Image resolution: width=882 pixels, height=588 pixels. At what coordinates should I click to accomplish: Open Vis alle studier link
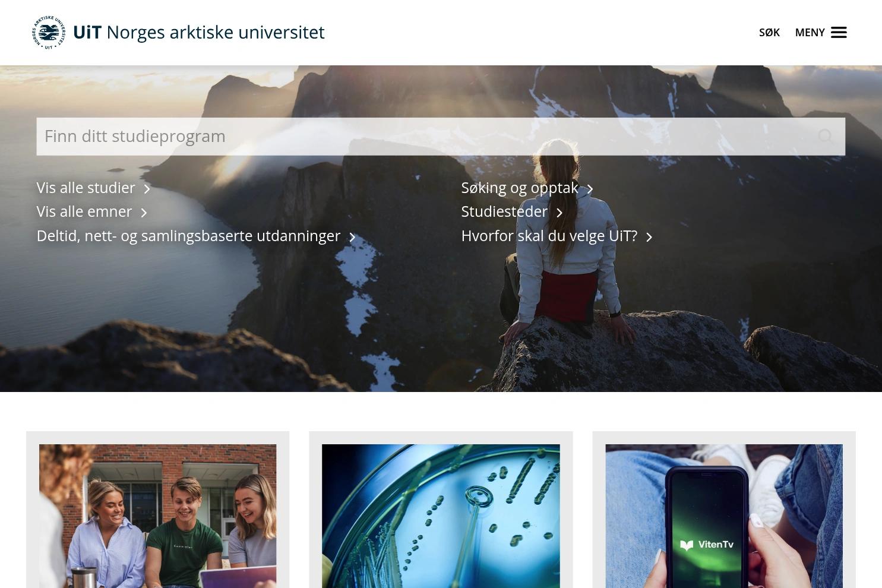(x=86, y=188)
